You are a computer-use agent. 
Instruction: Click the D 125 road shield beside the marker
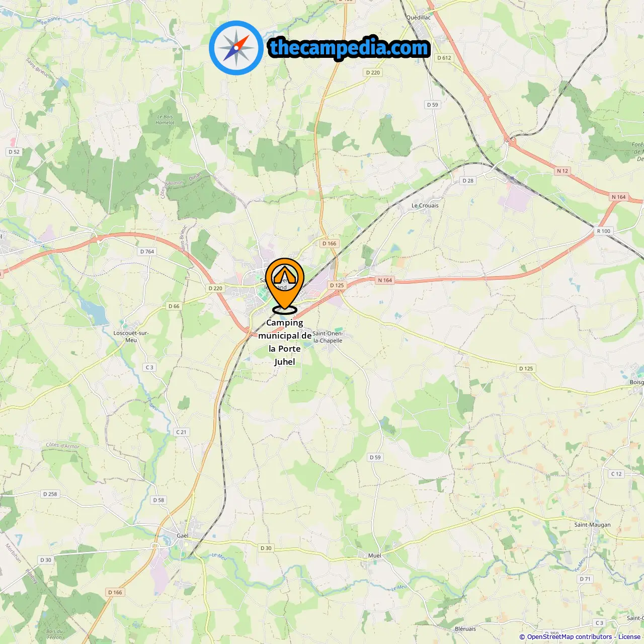[x=337, y=285]
